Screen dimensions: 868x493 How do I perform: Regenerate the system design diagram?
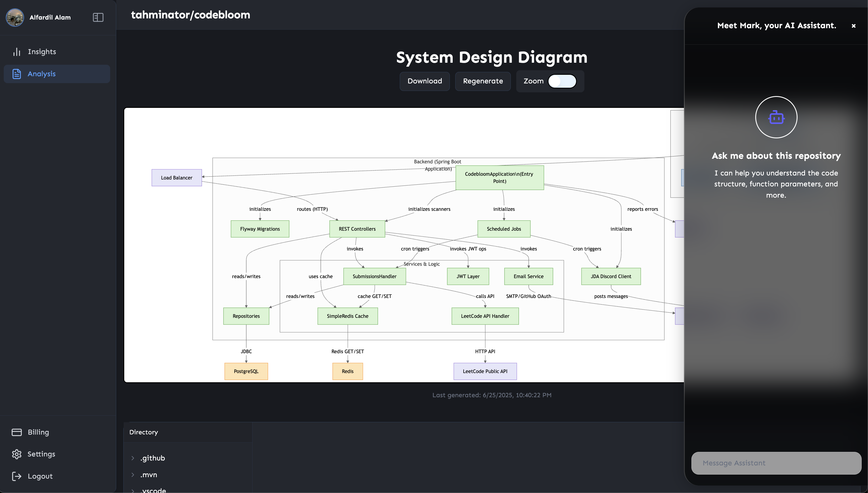483,81
